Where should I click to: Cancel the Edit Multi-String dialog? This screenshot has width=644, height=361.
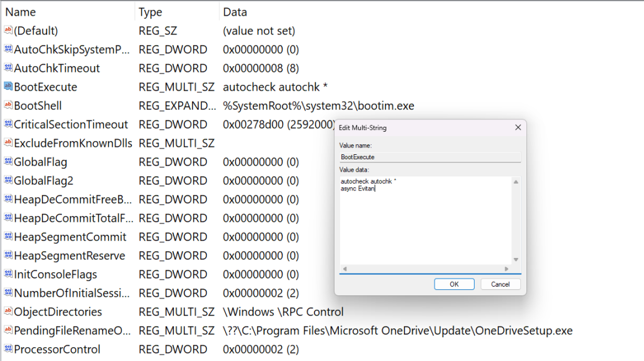click(x=500, y=284)
